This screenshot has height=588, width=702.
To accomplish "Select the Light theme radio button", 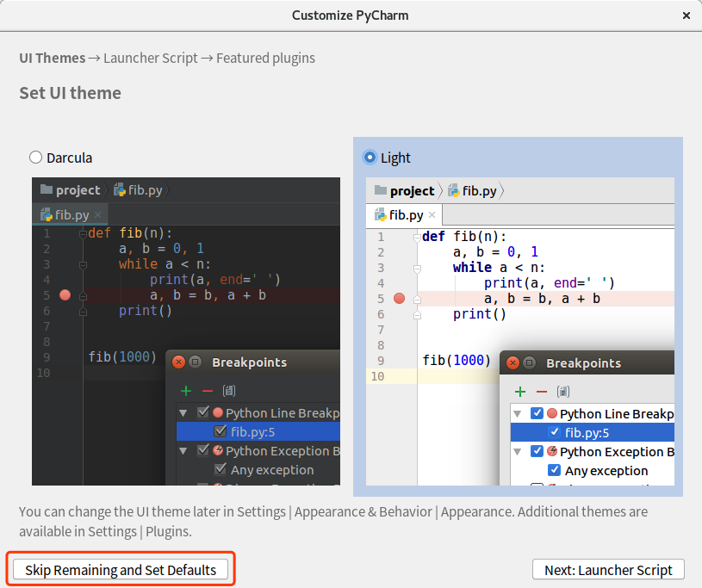I will (370, 158).
